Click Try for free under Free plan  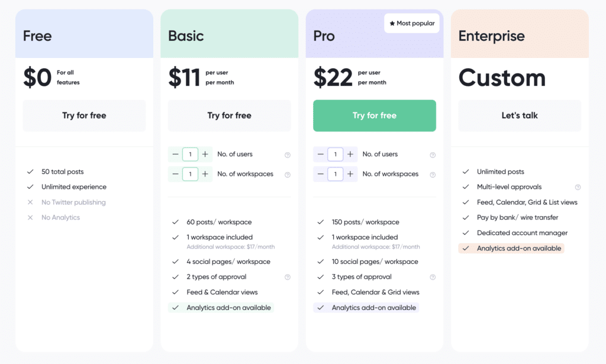pyautogui.click(x=84, y=115)
